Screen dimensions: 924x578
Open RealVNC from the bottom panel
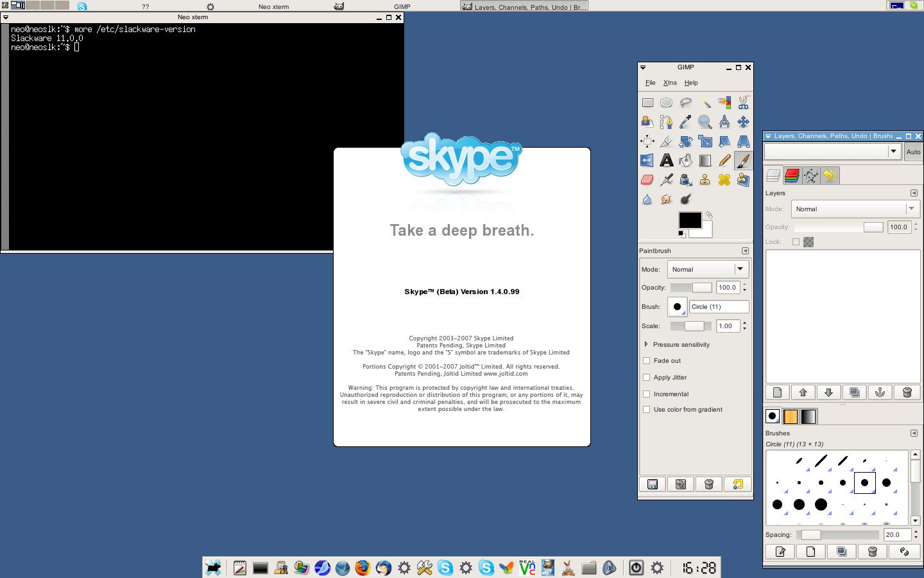[527, 568]
